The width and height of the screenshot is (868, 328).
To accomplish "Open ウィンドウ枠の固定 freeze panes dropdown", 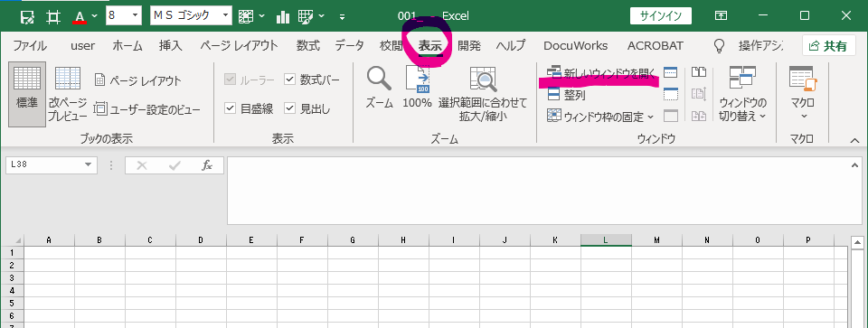I will coord(600,117).
